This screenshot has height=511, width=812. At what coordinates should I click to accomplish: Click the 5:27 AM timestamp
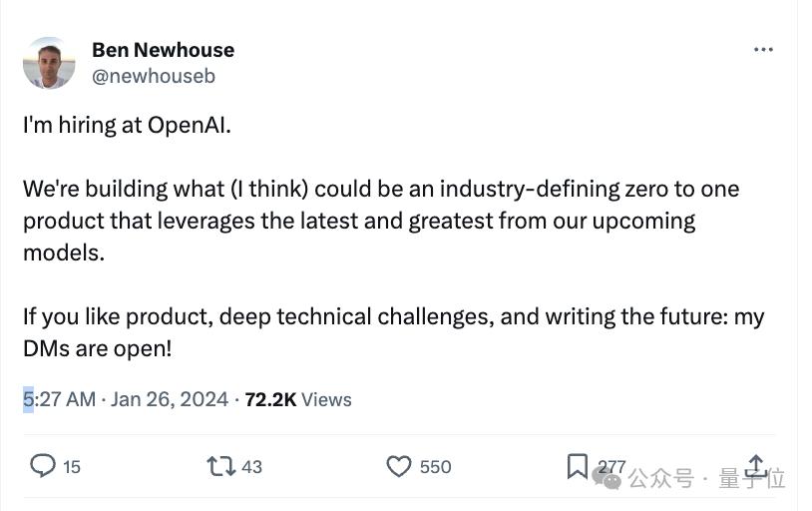(59, 399)
